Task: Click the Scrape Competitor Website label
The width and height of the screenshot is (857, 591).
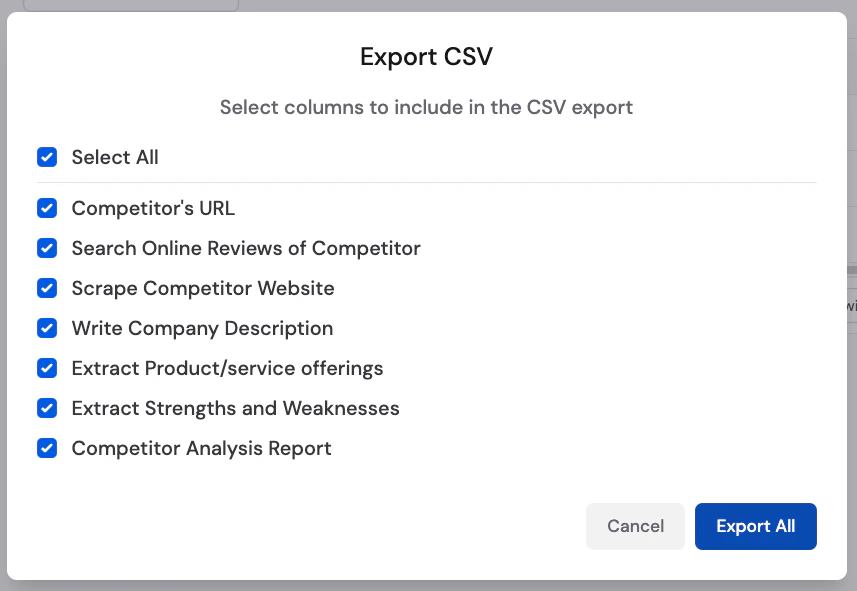Action: coord(203,289)
